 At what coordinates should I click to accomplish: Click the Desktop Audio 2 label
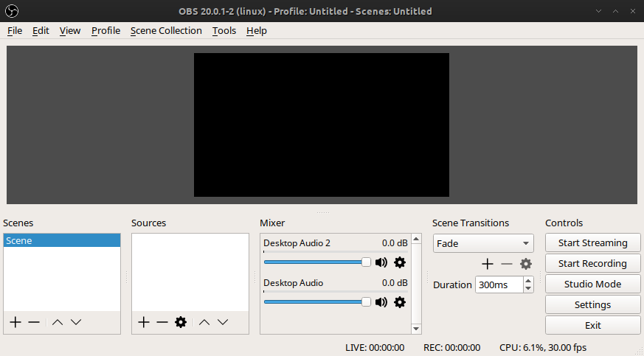297,243
